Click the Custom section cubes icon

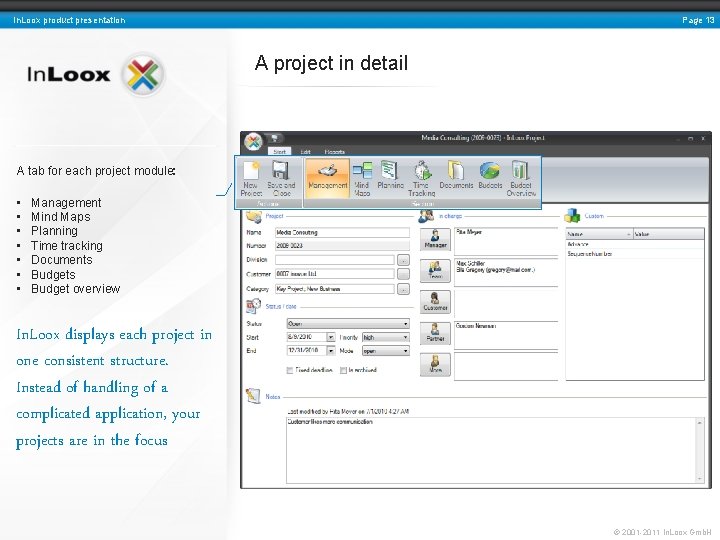(x=572, y=215)
